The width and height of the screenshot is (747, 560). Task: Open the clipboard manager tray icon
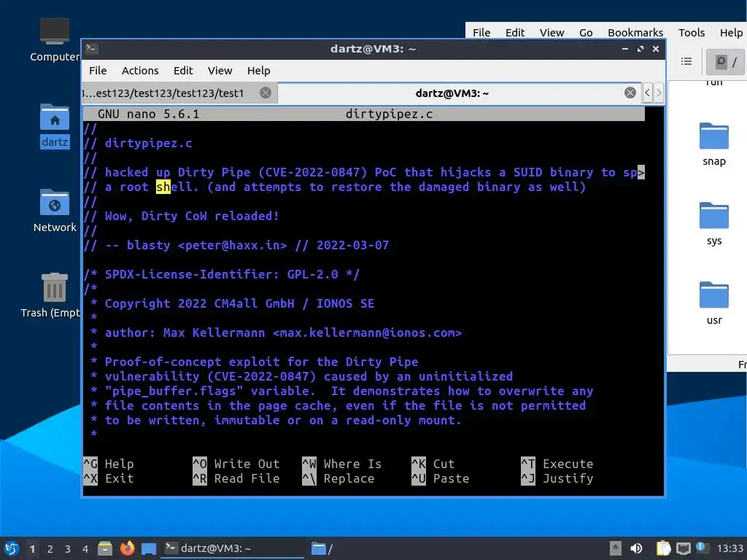663,548
